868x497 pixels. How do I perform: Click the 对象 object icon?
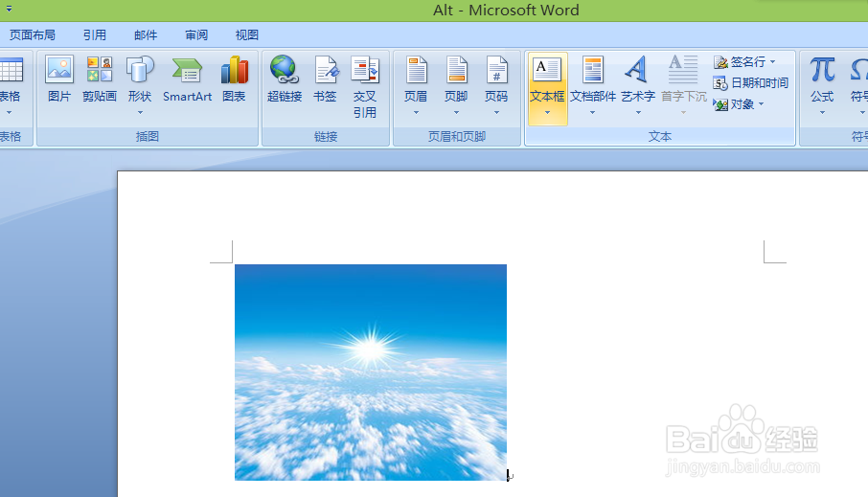720,104
